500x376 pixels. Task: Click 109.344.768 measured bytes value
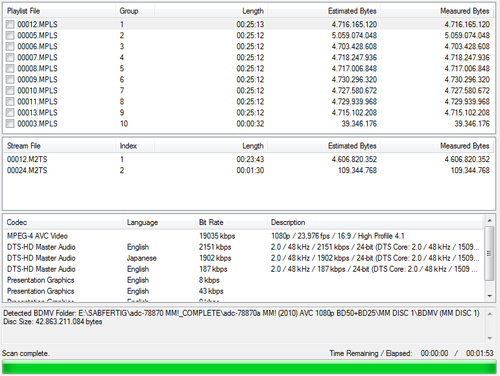pyautogui.click(x=470, y=170)
